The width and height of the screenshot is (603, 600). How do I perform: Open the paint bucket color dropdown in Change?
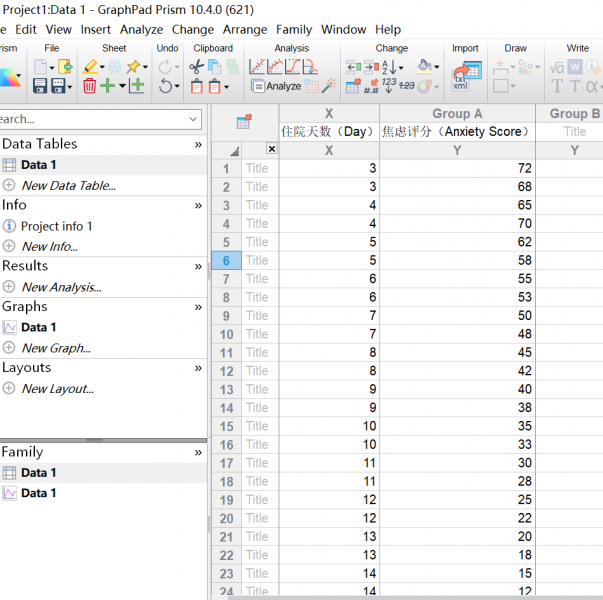point(436,66)
